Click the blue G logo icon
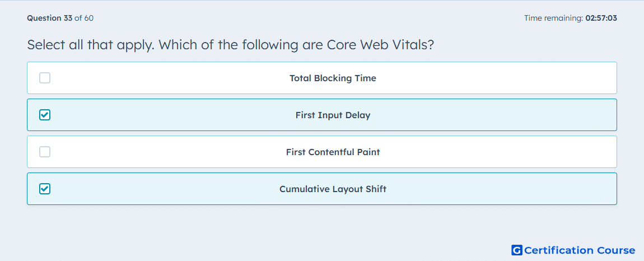644x261 pixels. click(517, 250)
